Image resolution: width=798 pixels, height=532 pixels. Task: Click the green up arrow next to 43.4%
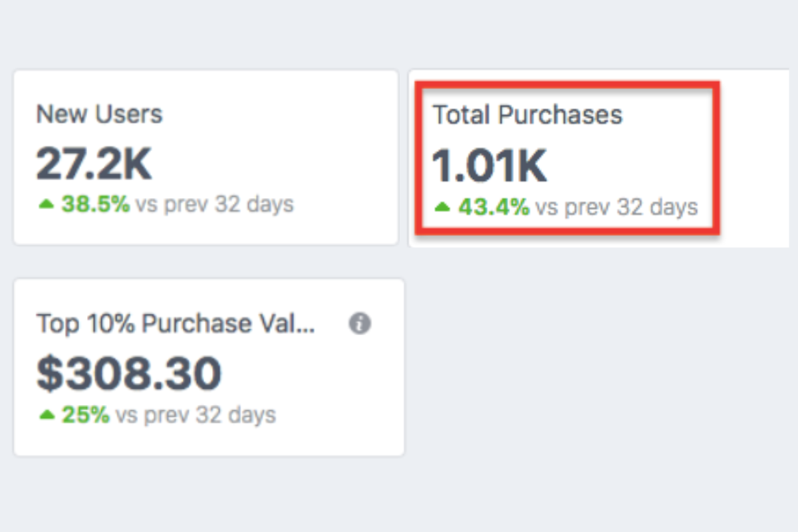(443, 207)
